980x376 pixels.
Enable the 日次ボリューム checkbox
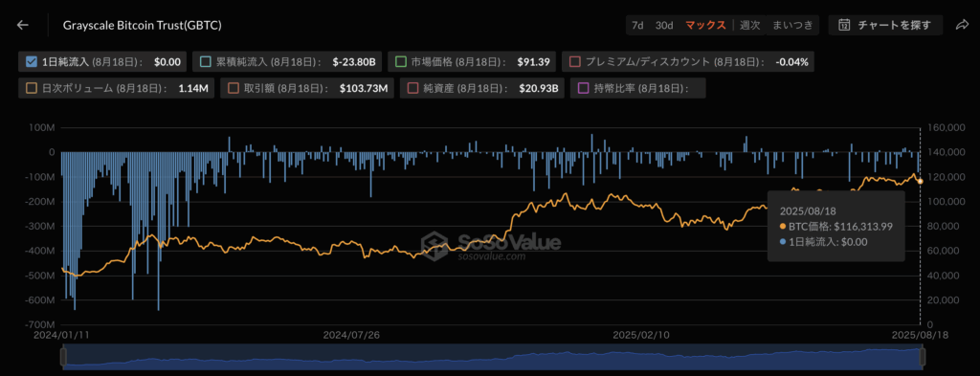pyautogui.click(x=32, y=88)
